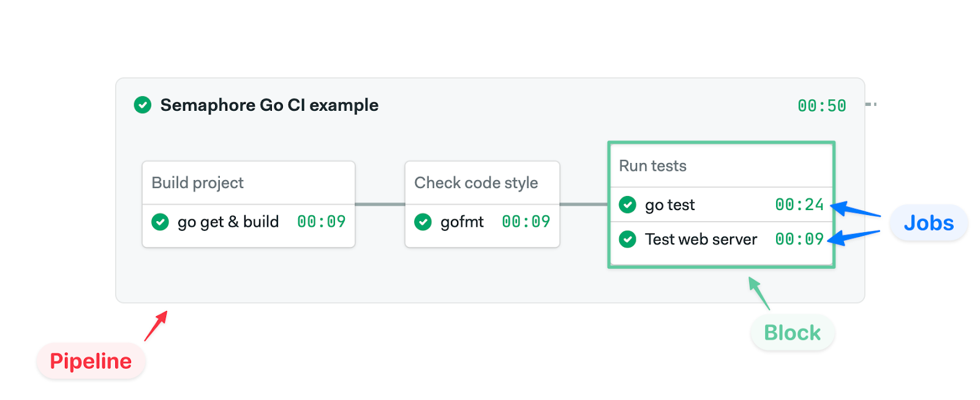Click the pipeline total duration 00:50

[x=822, y=105]
